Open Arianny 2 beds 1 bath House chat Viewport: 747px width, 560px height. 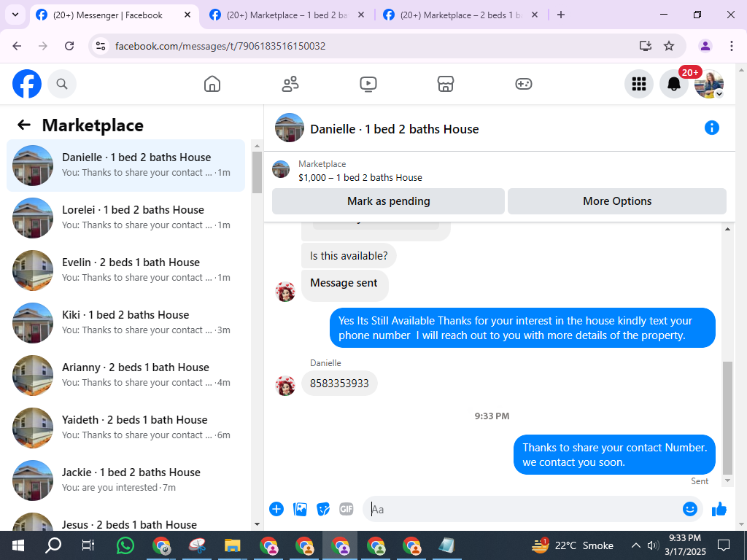point(125,375)
